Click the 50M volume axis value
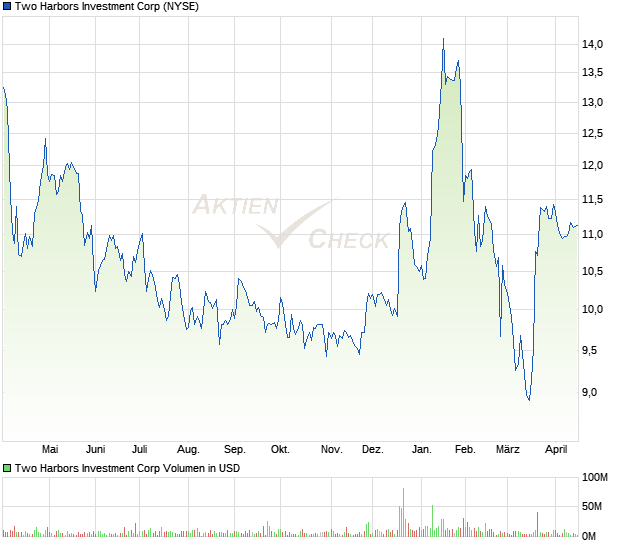 coord(592,506)
